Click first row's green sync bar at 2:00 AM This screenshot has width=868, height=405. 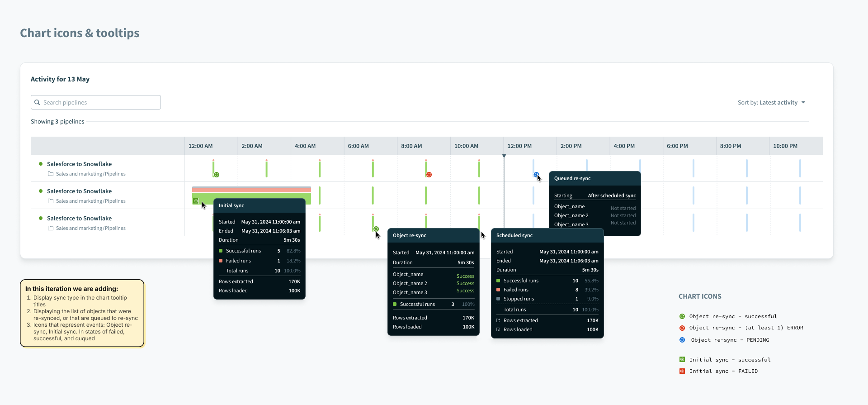[x=266, y=169]
